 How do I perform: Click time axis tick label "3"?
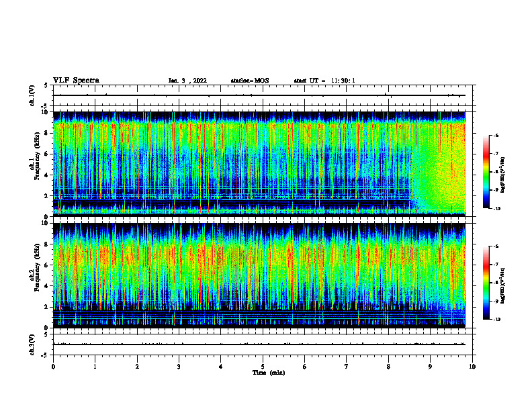click(179, 367)
